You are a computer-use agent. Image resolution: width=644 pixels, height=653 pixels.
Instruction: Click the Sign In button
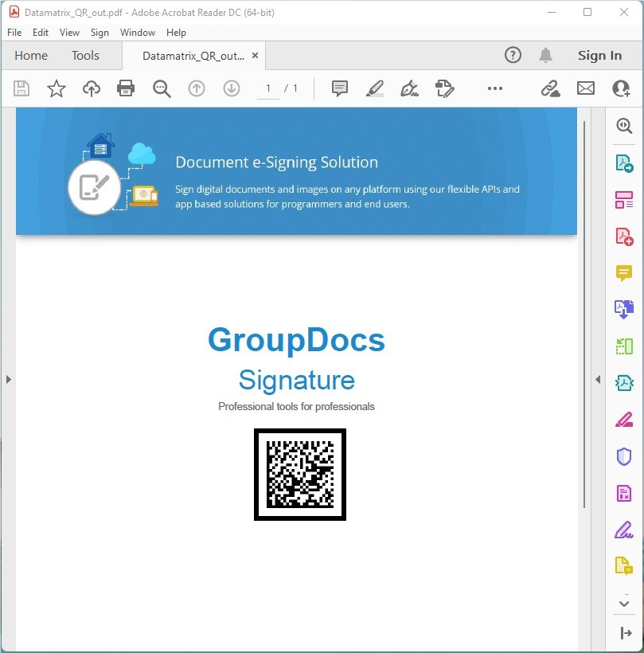pyautogui.click(x=599, y=56)
